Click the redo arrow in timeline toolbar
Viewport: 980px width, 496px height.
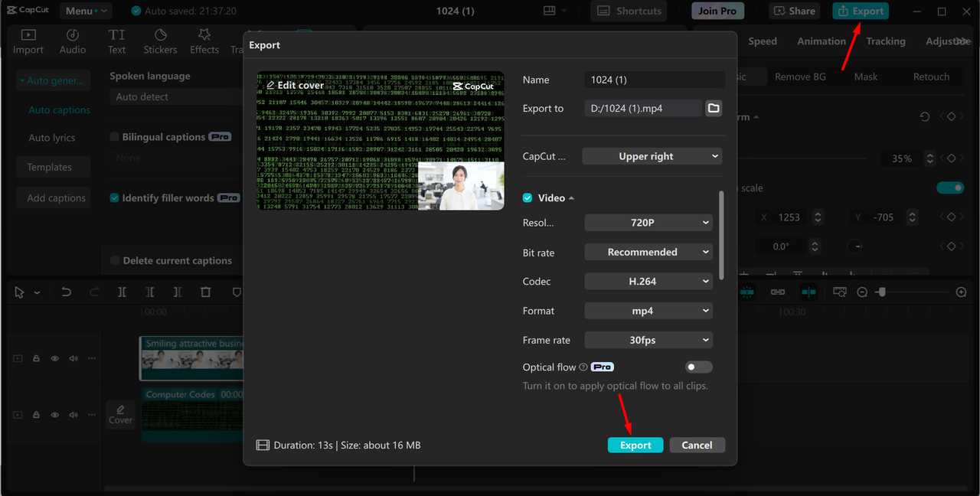click(94, 292)
